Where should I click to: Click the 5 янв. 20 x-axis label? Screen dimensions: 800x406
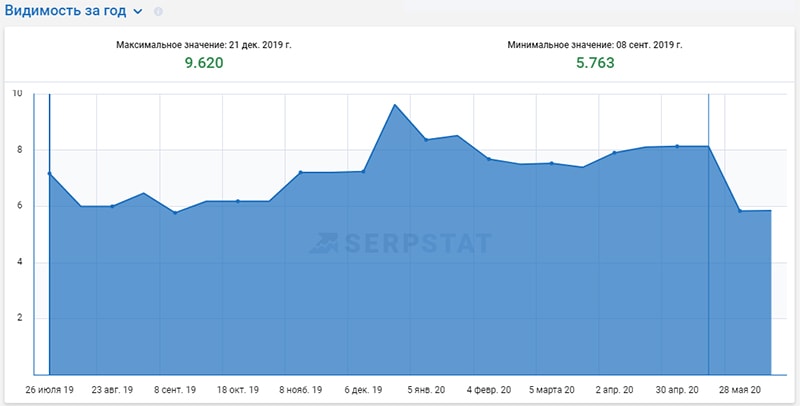pyautogui.click(x=426, y=389)
